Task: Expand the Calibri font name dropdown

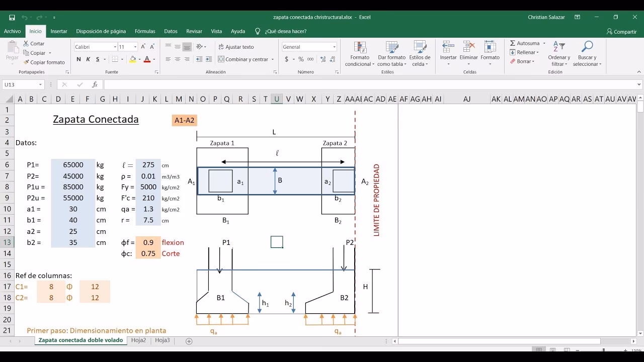Action: pyautogui.click(x=115, y=47)
